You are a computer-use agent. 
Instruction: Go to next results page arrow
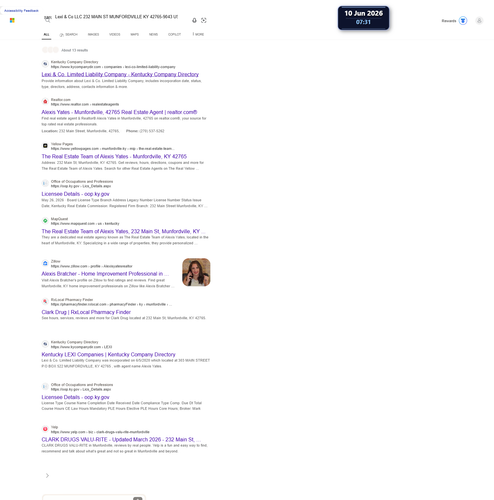pyautogui.click(x=47, y=476)
